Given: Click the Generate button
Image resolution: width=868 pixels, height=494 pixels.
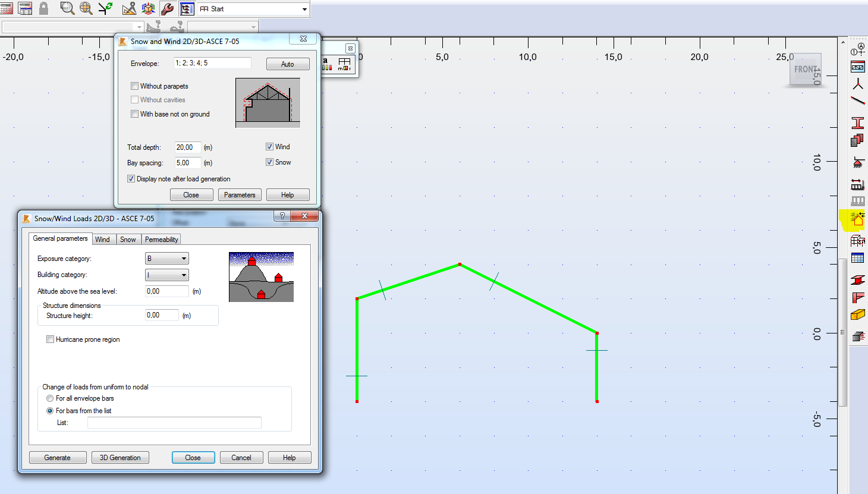Looking at the screenshot, I should point(58,458).
